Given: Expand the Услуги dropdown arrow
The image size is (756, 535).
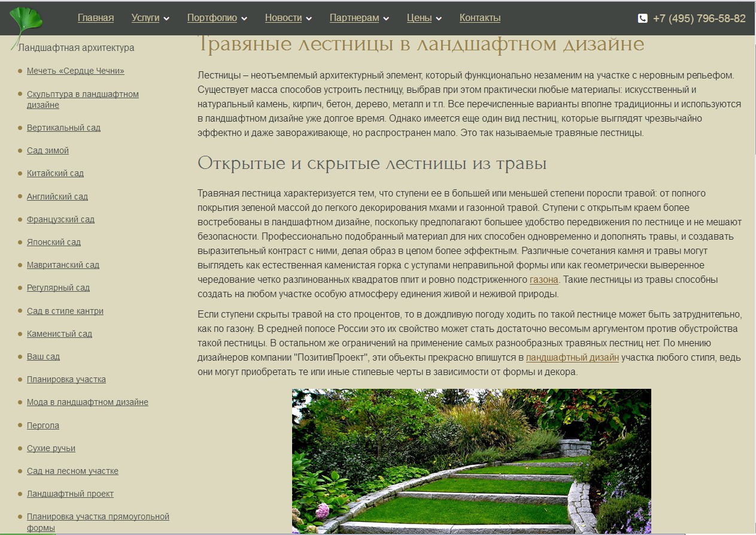Looking at the screenshot, I should click(x=166, y=19).
